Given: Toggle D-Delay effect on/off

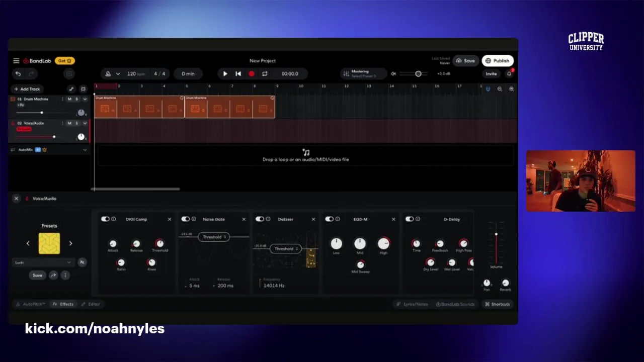Looking at the screenshot, I should point(410,219).
